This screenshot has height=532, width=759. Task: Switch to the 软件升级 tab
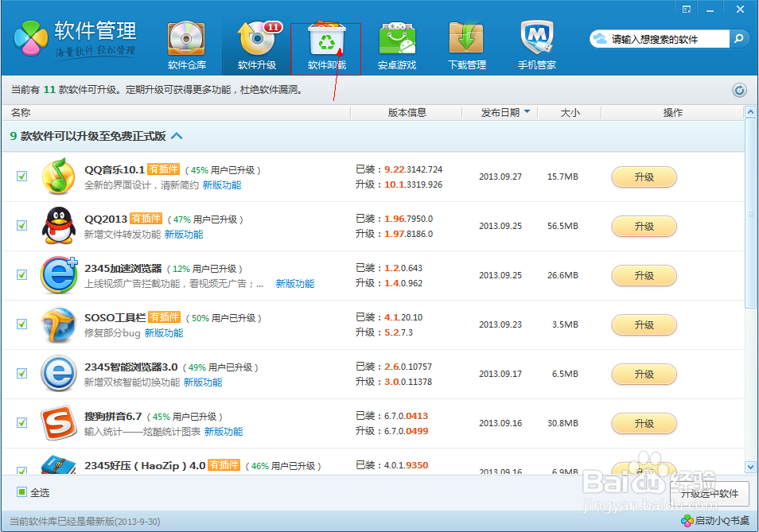click(257, 46)
